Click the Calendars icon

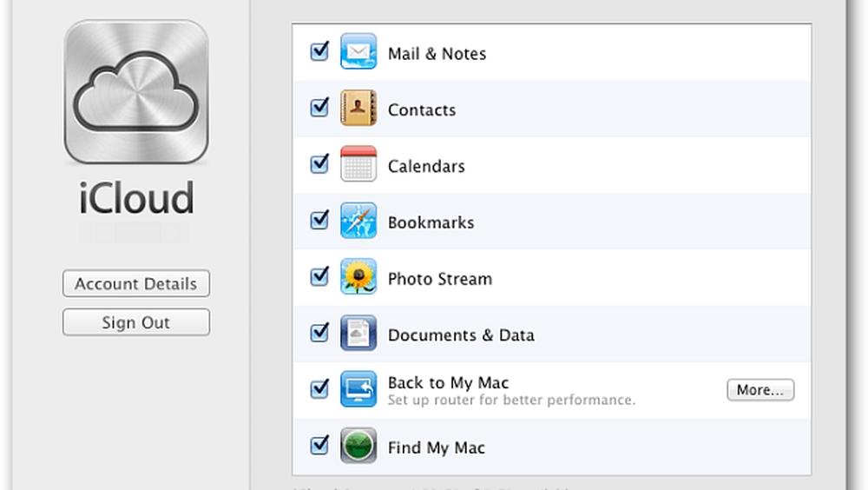click(358, 164)
